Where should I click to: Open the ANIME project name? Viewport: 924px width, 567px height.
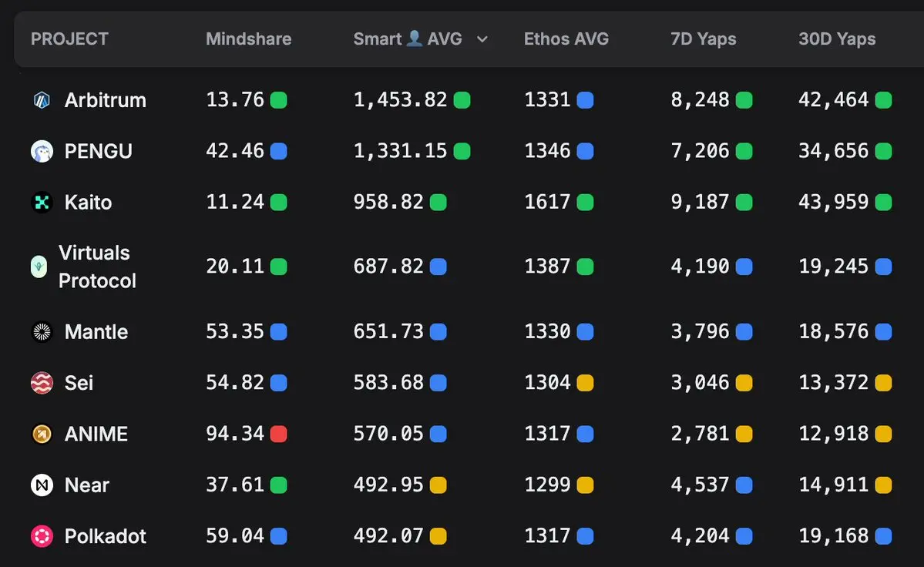tap(96, 434)
